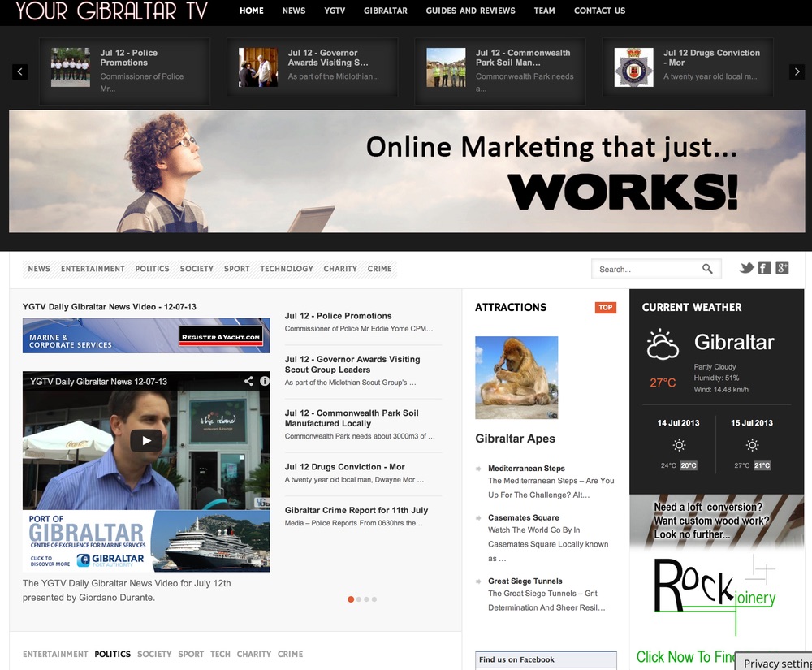Open the GUIDES AND REVIEWS menu

(471, 11)
